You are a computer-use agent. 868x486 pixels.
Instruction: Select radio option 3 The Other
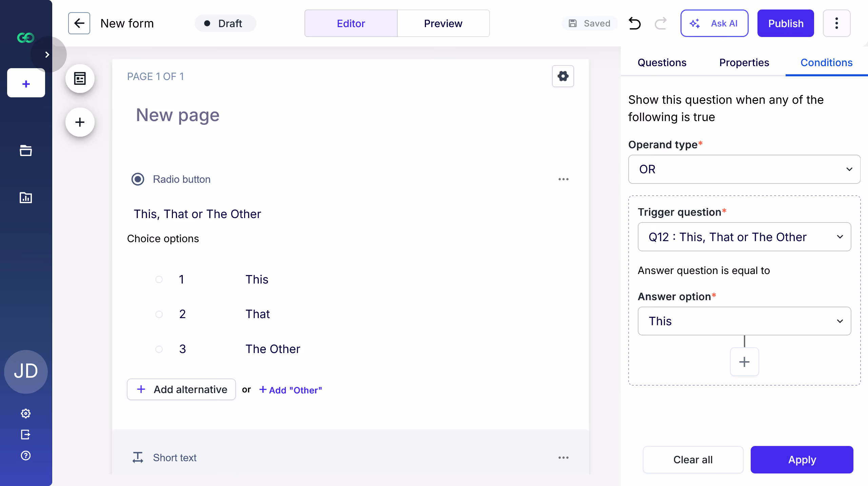(x=159, y=349)
